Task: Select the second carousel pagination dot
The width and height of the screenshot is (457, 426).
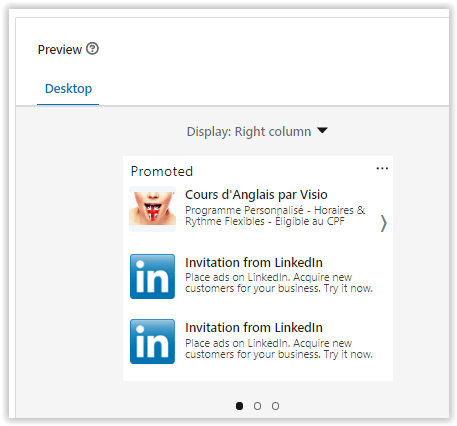Action: [257, 406]
